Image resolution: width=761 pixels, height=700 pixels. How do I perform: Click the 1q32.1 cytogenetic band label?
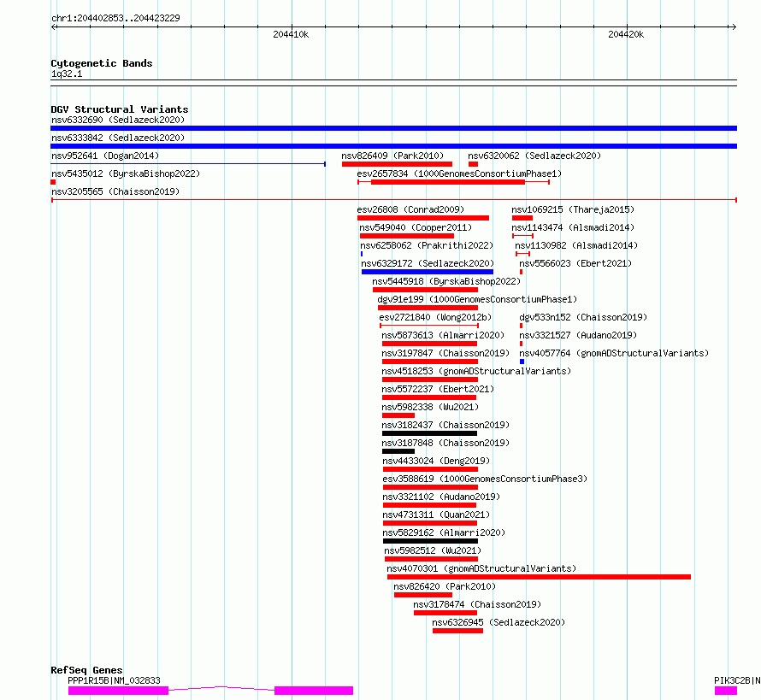click(67, 74)
